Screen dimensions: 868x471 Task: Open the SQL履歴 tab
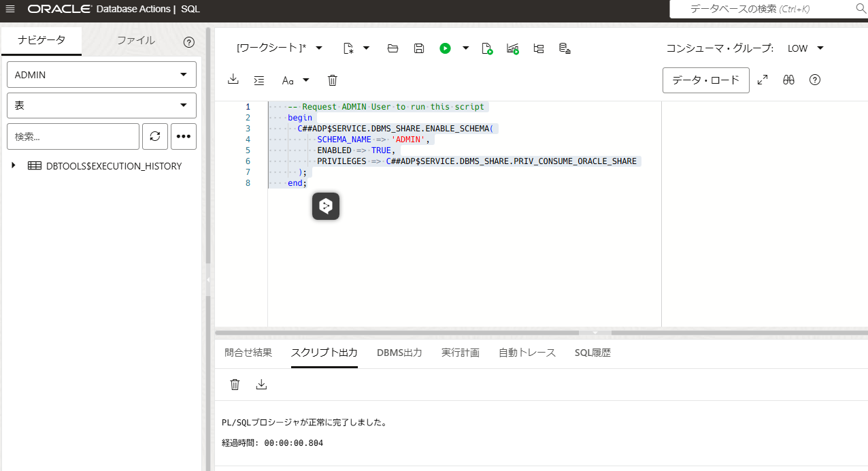click(592, 353)
